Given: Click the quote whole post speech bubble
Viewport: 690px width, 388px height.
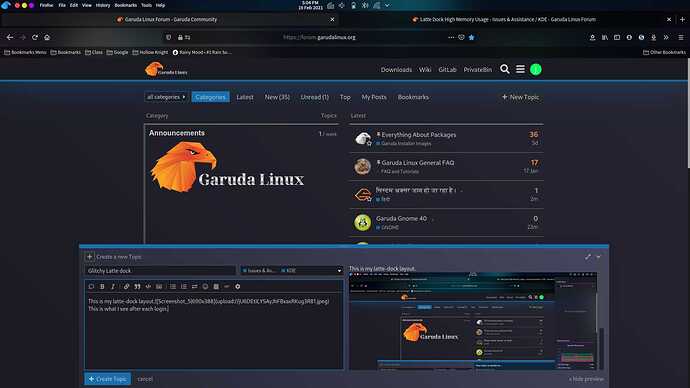Looking at the screenshot, I should pyautogui.click(x=91, y=286).
